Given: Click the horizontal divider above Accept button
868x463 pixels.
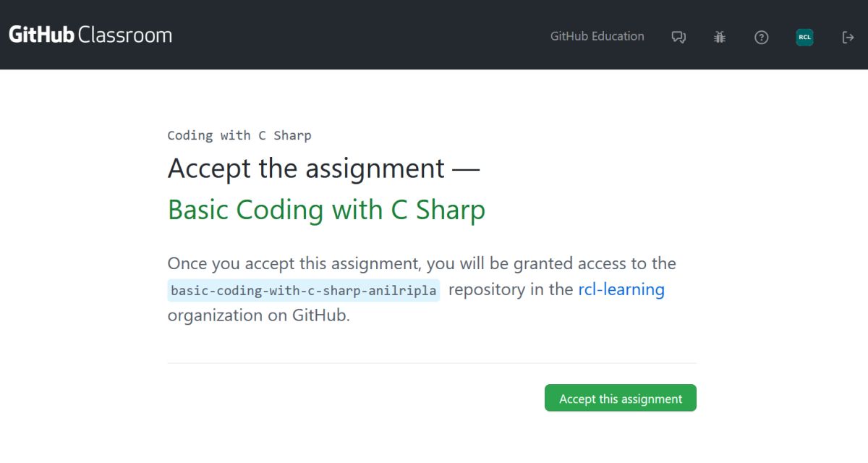Looking at the screenshot, I should pos(431,363).
